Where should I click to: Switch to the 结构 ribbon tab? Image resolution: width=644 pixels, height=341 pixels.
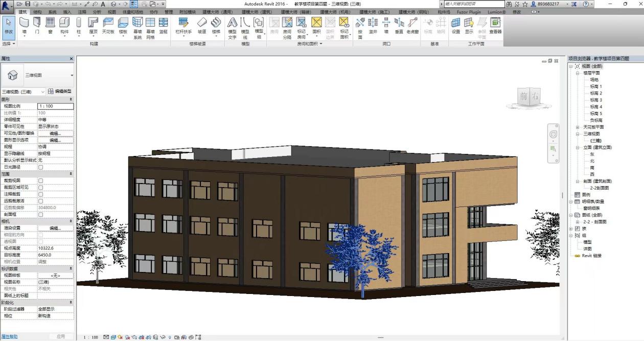pos(37,12)
